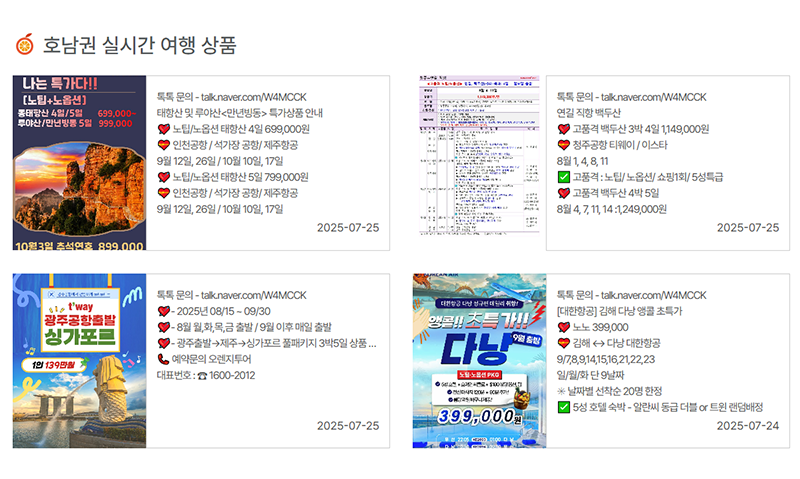800x479 pixels.
Task: Open the 광주공항출발 싱가포르 poster thumbnail
Action: tap(80, 361)
